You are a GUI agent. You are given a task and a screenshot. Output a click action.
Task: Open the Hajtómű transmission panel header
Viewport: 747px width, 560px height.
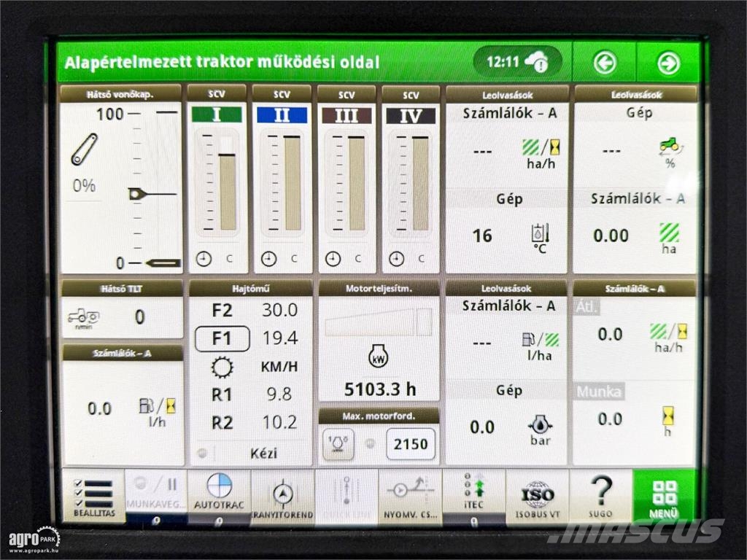[251, 288]
